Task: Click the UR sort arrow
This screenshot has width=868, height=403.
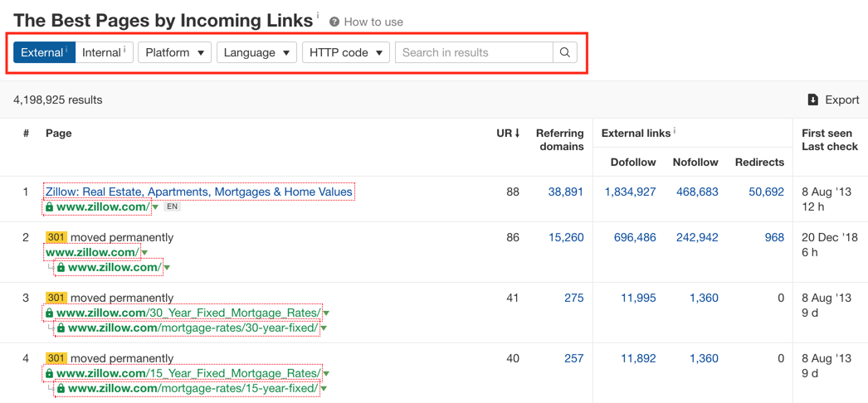Action: tap(517, 134)
